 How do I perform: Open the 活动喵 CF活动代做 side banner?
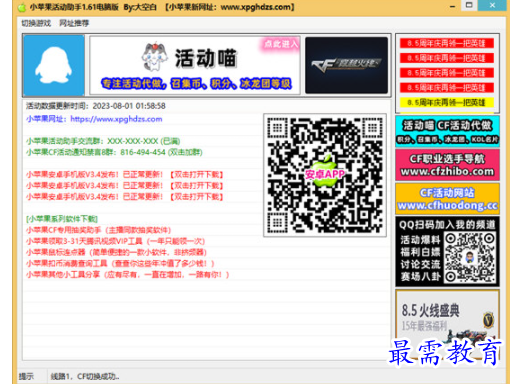(447, 131)
